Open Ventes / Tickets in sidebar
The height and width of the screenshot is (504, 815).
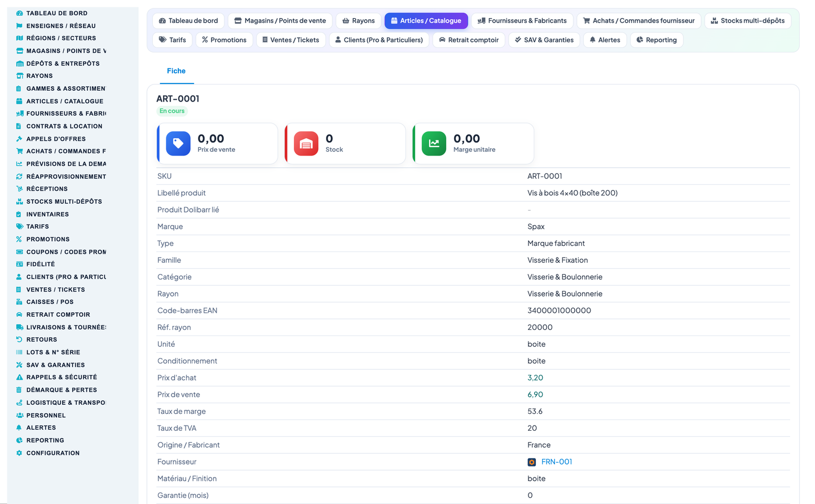[56, 290]
